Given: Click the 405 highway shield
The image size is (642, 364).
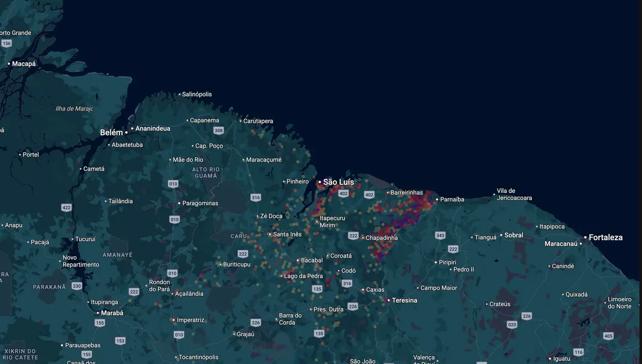Looking at the screenshot, I should [x=608, y=336].
